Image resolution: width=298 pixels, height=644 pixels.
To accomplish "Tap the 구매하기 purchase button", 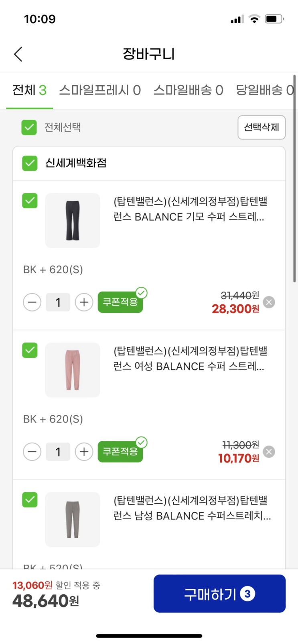I will click(219, 594).
